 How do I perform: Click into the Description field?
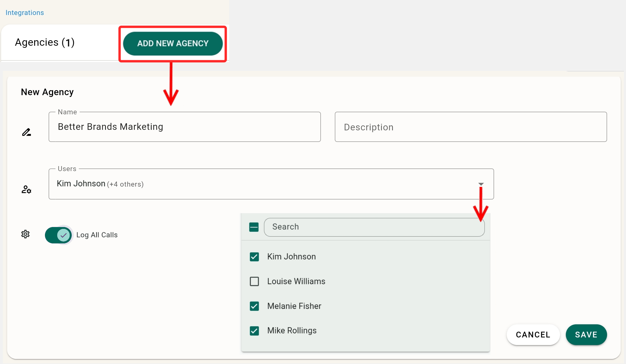(470, 127)
